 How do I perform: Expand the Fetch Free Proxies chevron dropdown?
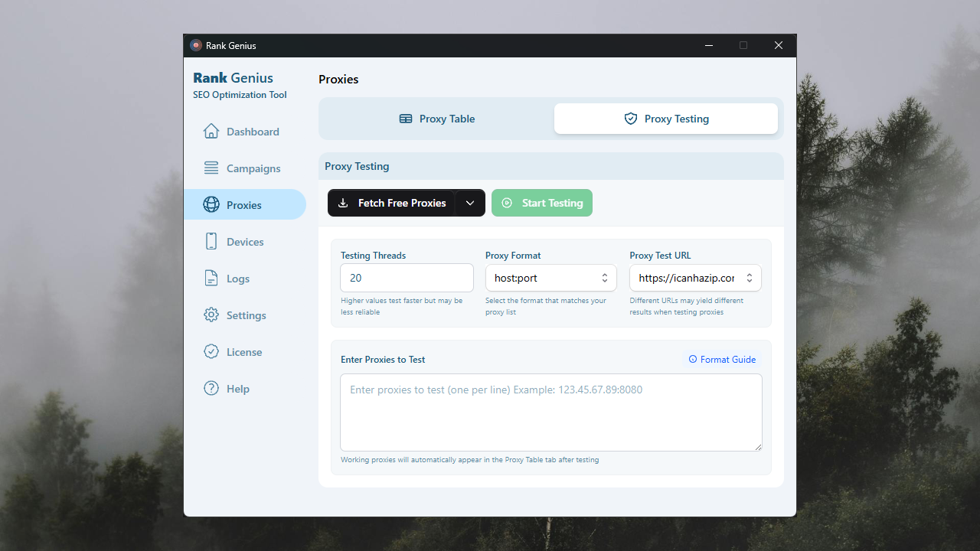click(470, 203)
